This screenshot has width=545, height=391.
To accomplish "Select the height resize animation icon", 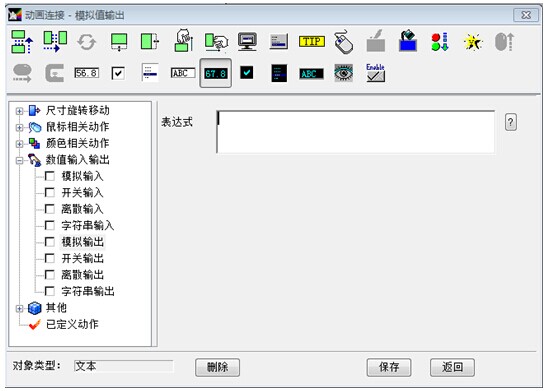I will (x=119, y=42).
